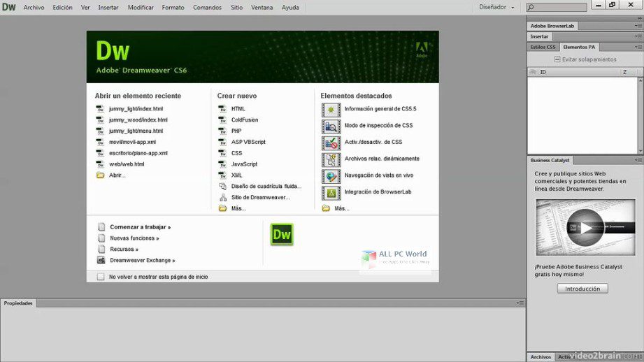Click the Más folder icon under Elementos destacados
The width and height of the screenshot is (644, 362).
[326, 208]
